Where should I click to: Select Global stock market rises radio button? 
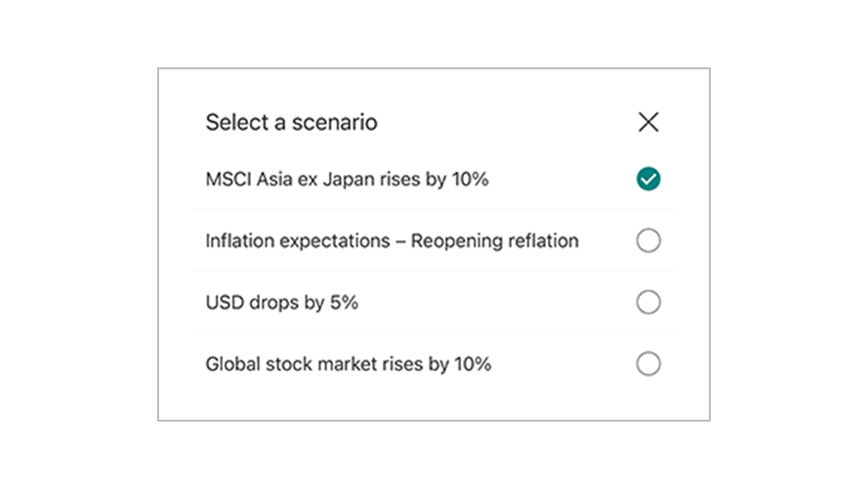(648, 364)
